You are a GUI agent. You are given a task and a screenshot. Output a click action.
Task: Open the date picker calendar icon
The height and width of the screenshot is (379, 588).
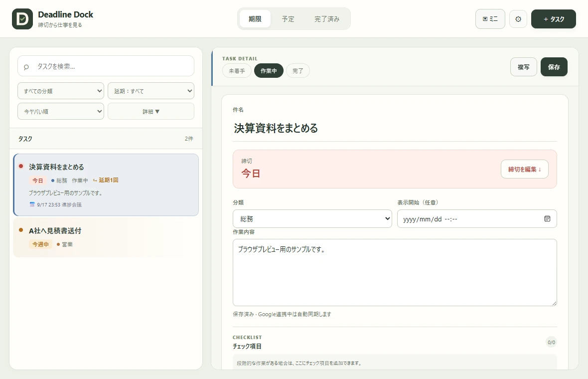tap(547, 219)
